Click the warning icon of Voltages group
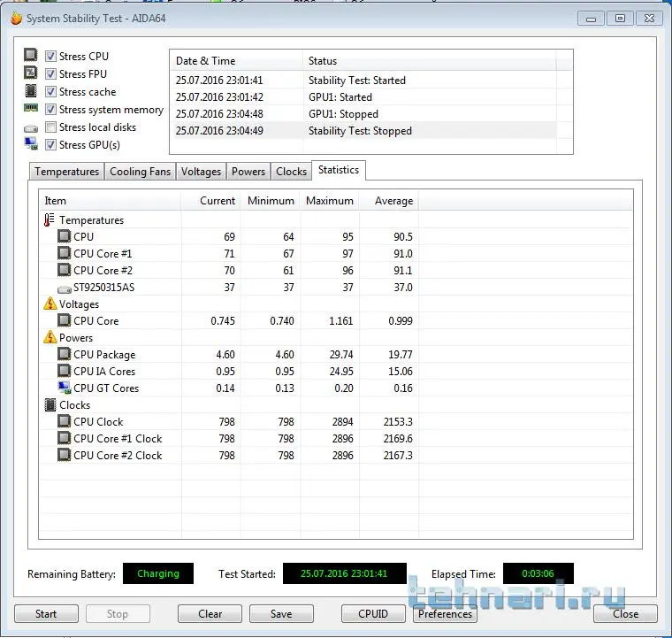 (50, 304)
